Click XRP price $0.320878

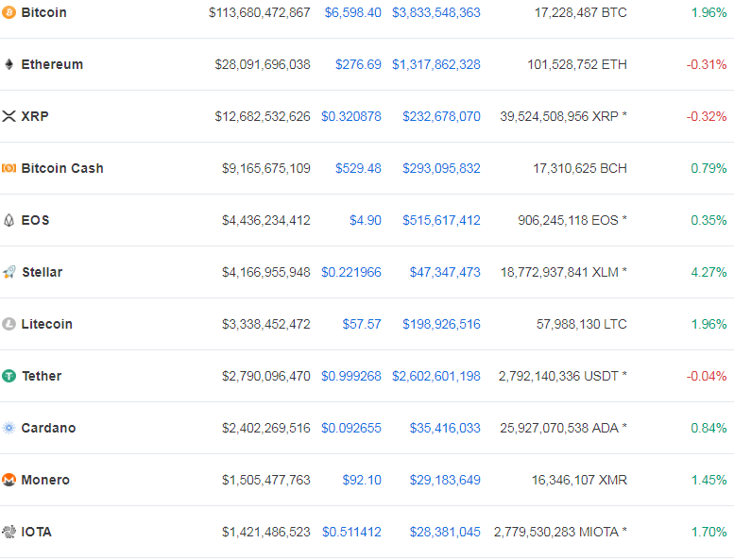pyautogui.click(x=351, y=116)
